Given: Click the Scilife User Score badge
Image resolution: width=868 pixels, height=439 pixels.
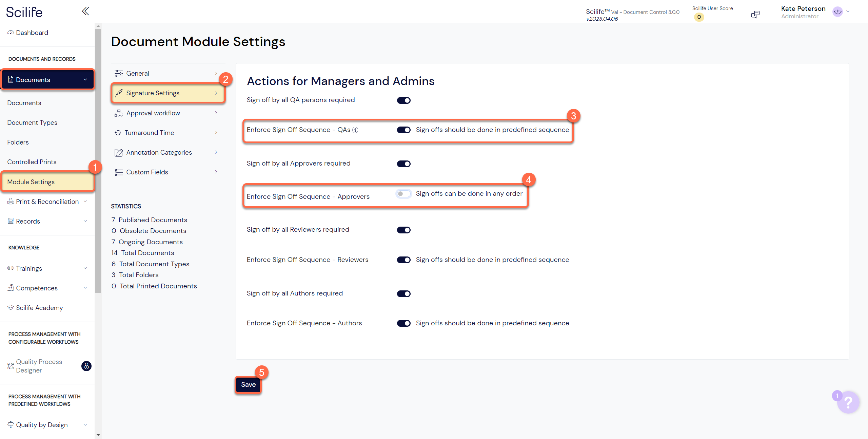Looking at the screenshot, I should pos(699,17).
